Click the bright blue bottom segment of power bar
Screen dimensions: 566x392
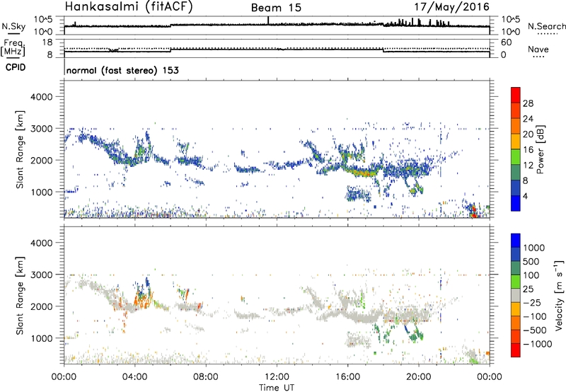tap(516, 203)
